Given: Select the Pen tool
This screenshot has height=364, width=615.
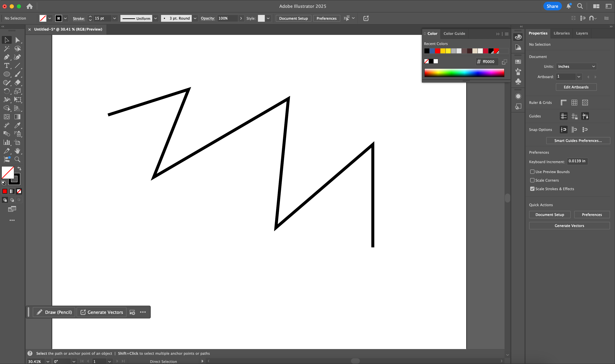Looking at the screenshot, I should tap(7, 57).
